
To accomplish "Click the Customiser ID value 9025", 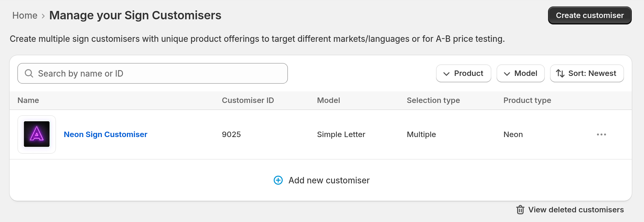I will coord(231,134).
